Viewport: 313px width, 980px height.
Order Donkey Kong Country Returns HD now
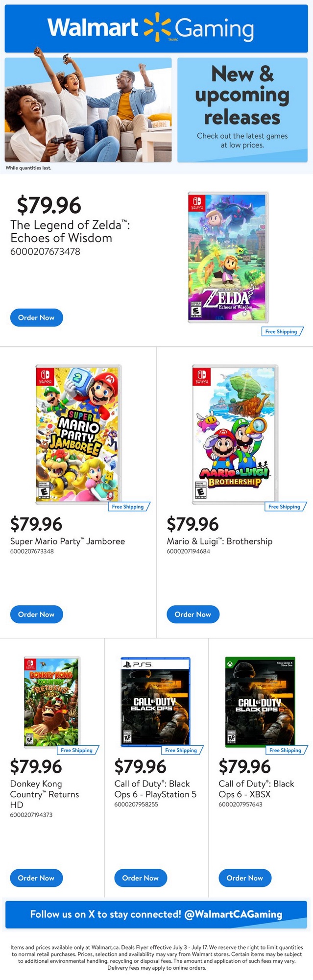tap(36, 878)
